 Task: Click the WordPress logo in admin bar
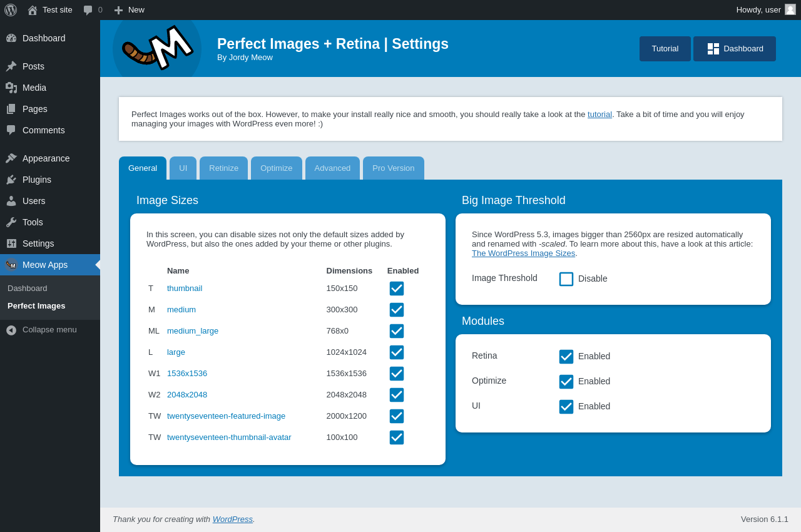(x=11, y=10)
